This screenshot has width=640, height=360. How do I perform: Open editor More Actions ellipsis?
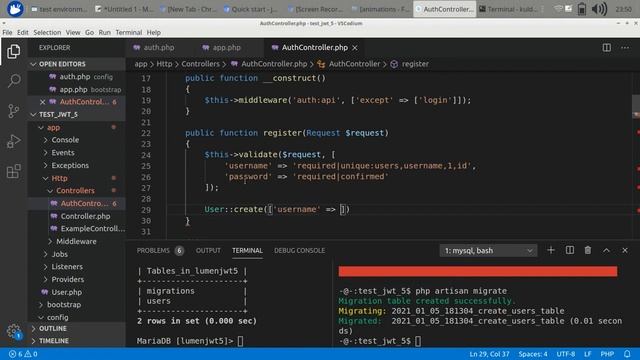click(625, 48)
